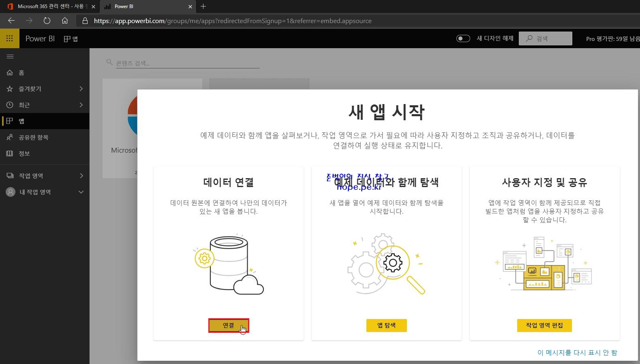Click the workspace dashboard illustration
Viewport: 640px width, 364px height.
pyautogui.click(x=544, y=264)
